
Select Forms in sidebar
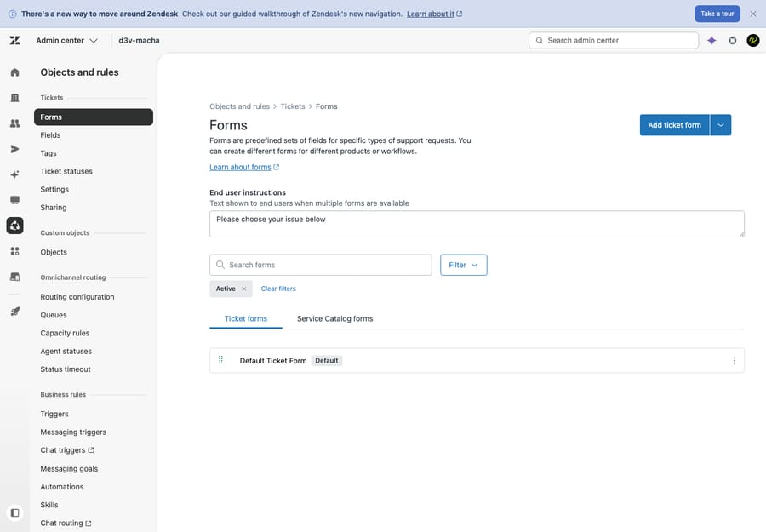pyautogui.click(x=94, y=117)
